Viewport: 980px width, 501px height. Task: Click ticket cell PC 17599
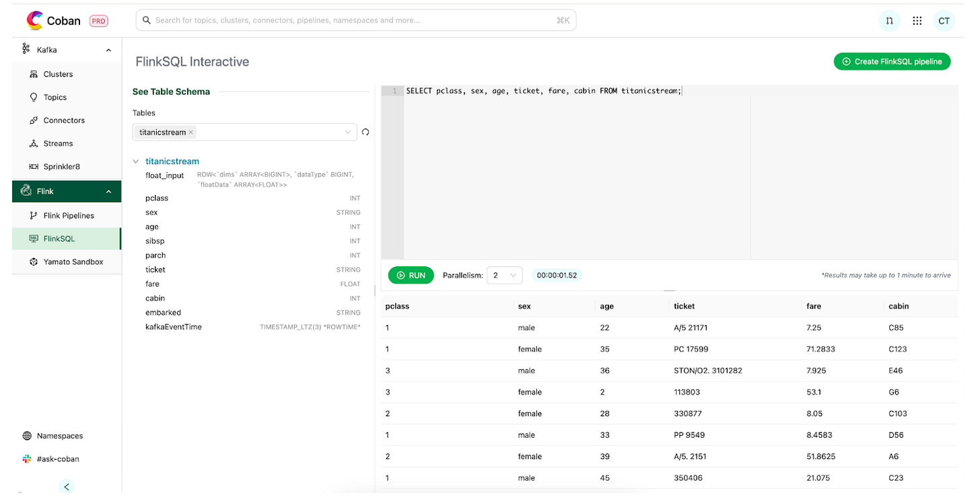(691, 349)
